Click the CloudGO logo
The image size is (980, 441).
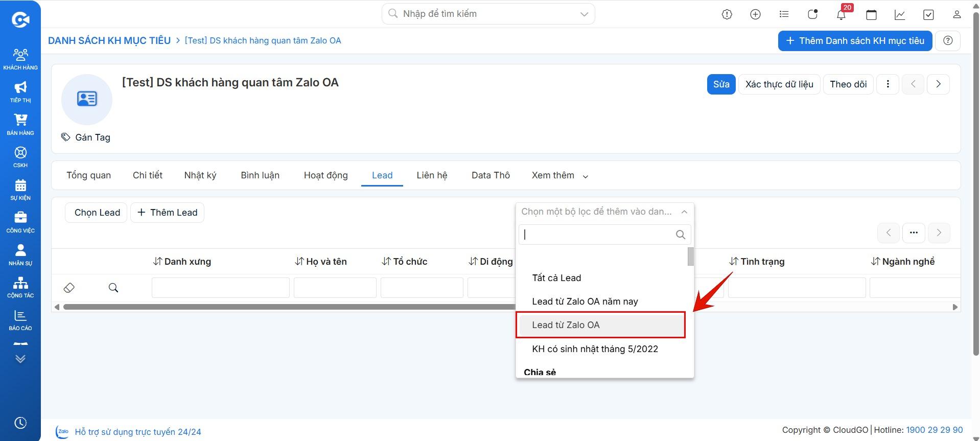pos(20,19)
